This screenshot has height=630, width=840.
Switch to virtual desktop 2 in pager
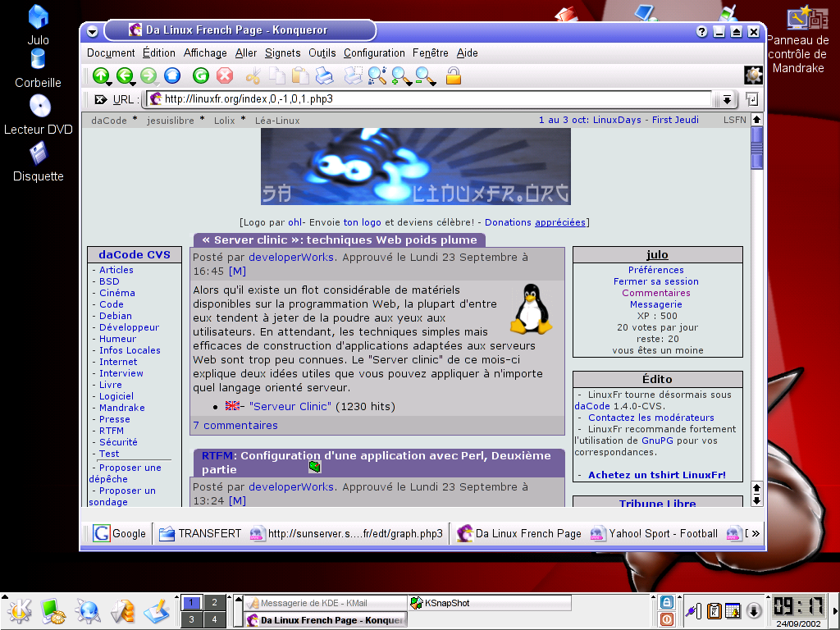click(215, 603)
